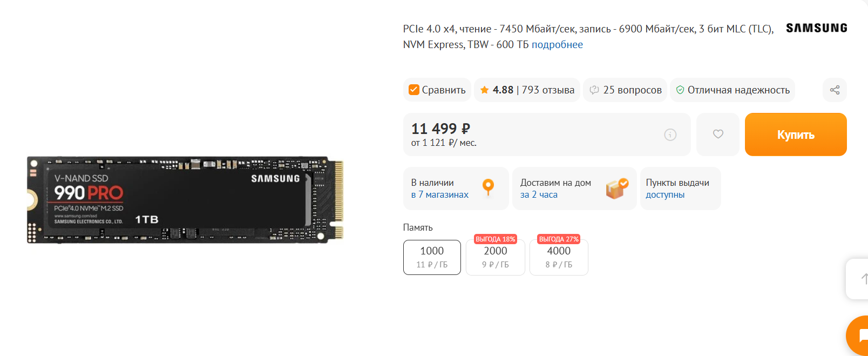This screenshot has width=868, height=356.
Task: Click the delivery box icon
Action: [616, 188]
